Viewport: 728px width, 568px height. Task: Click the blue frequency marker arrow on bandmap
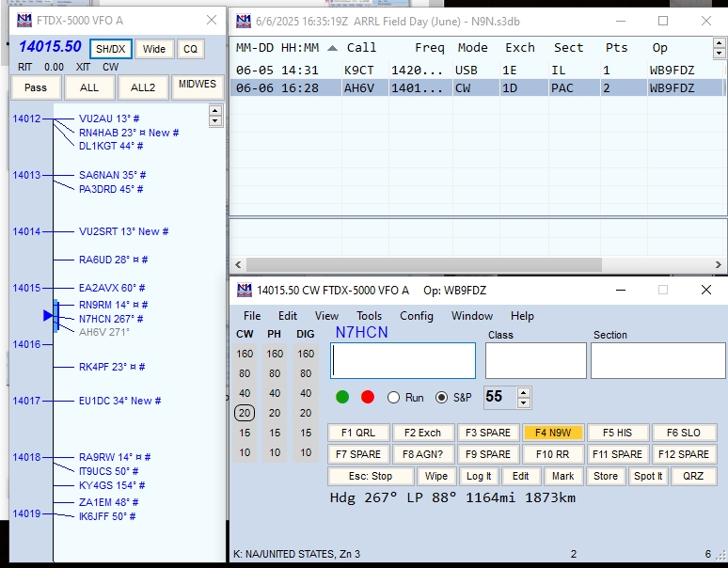[49, 315]
